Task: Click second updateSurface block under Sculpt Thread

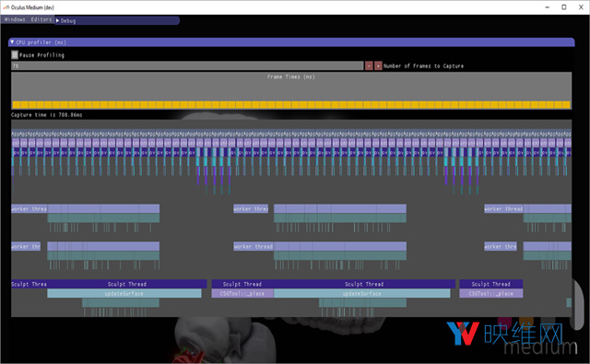Action: pos(362,294)
